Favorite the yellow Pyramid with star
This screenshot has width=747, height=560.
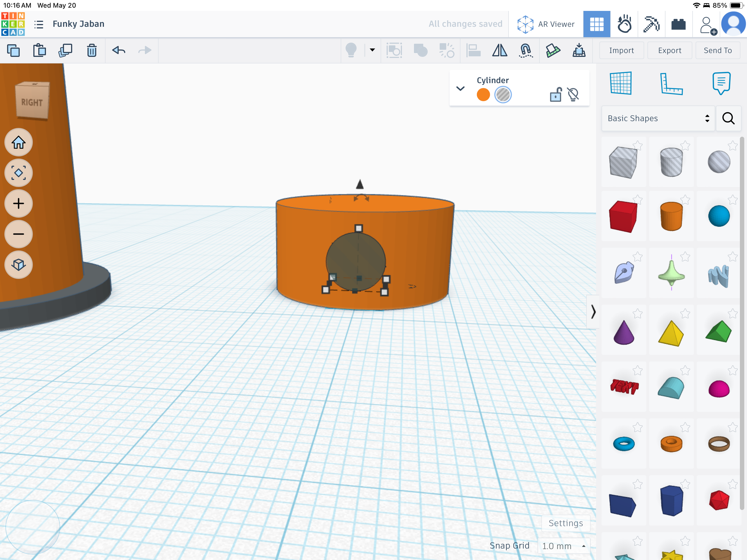point(685,313)
